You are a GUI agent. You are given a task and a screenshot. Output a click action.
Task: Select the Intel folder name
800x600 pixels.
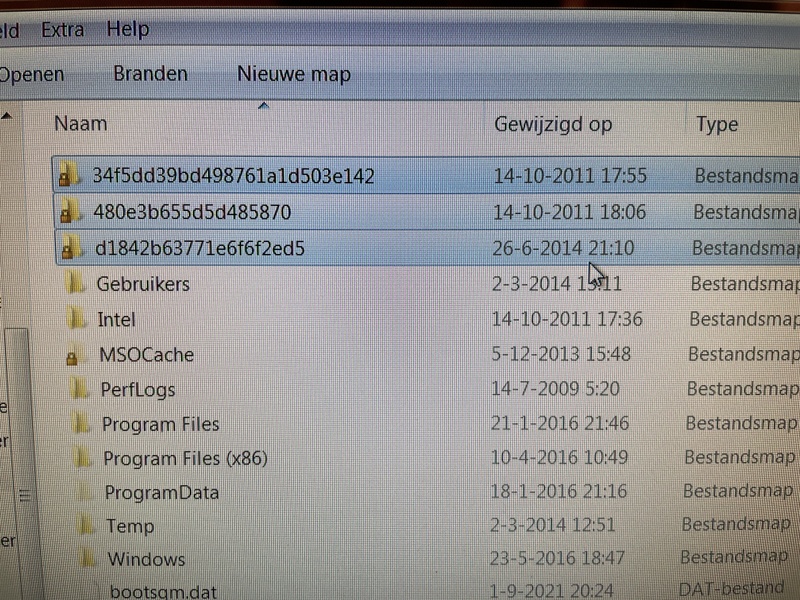[116, 320]
